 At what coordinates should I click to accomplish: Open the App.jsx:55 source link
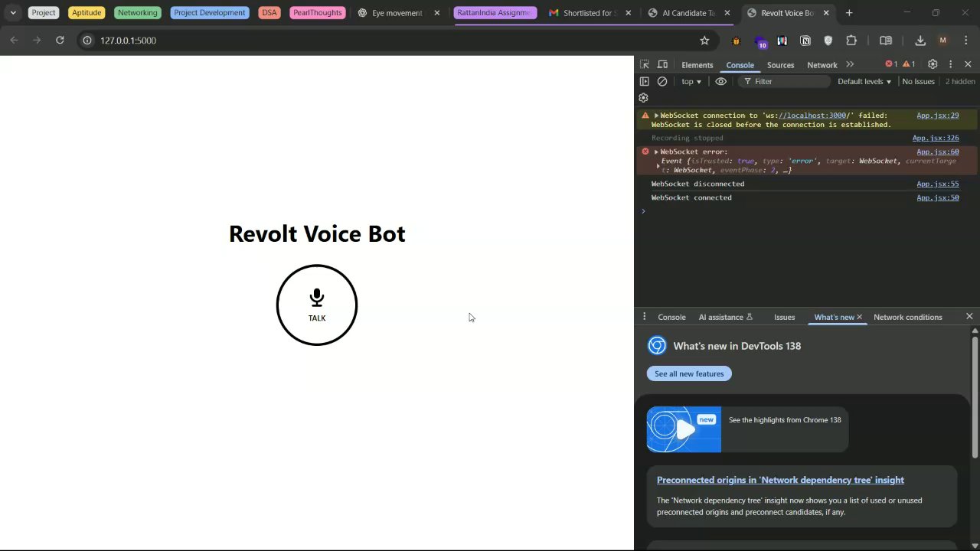pos(937,184)
